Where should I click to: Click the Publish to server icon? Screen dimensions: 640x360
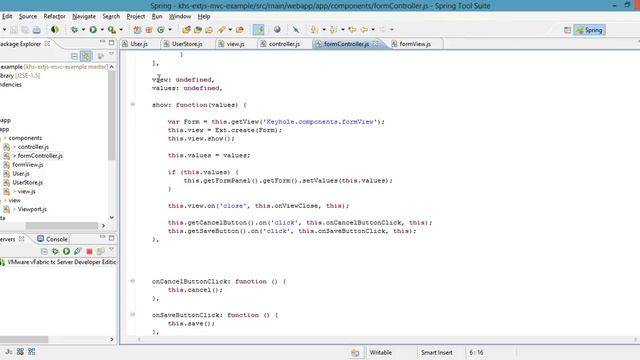(100, 251)
